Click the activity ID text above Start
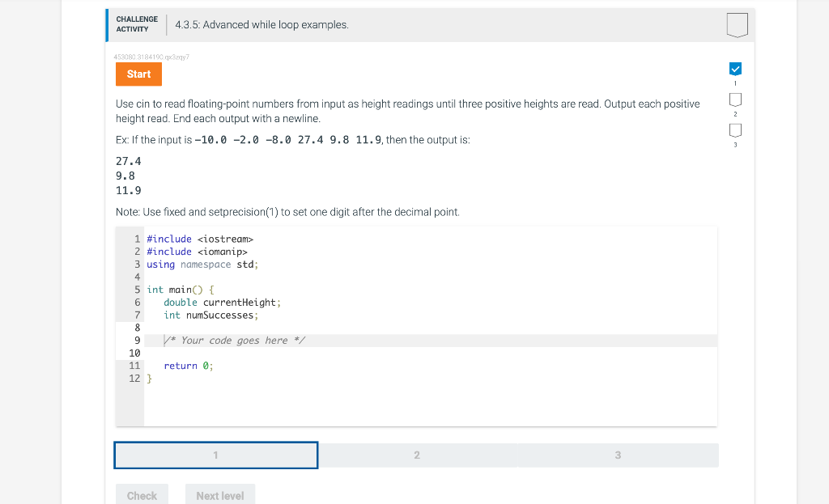 (x=151, y=57)
